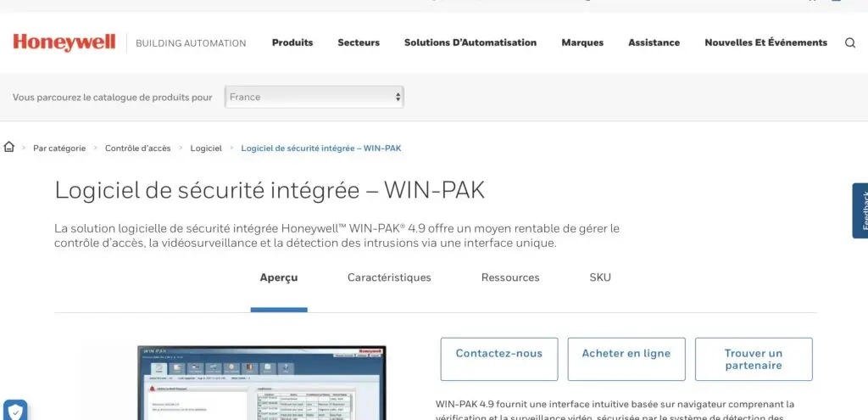Open the Marques menu
This screenshot has height=420, width=868.
point(582,42)
